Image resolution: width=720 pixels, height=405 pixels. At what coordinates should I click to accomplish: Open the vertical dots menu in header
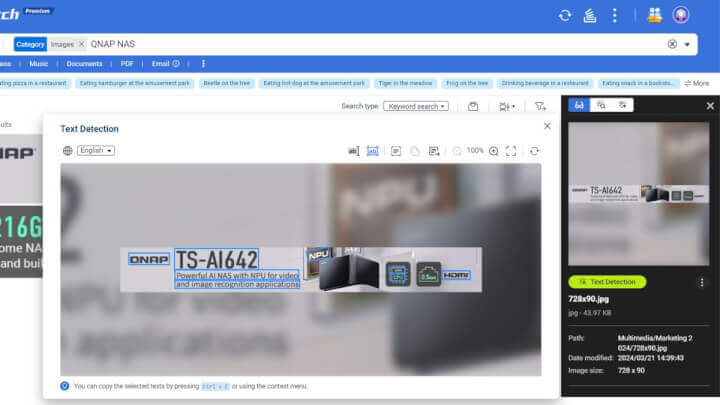(x=614, y=15)
